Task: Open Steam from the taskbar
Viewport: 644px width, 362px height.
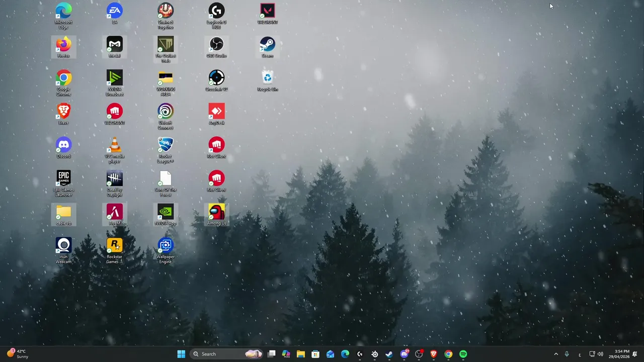Action: click(x=389, y=354)
